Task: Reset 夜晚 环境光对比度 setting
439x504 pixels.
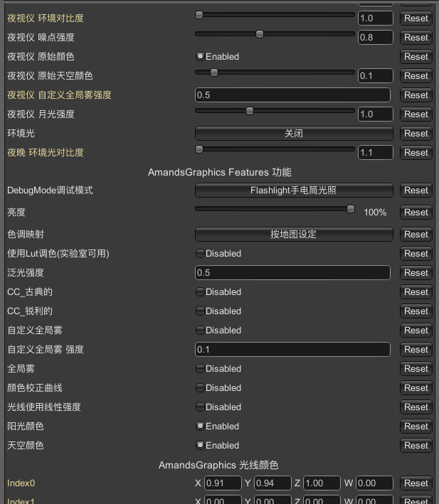Action: [416, 153]
